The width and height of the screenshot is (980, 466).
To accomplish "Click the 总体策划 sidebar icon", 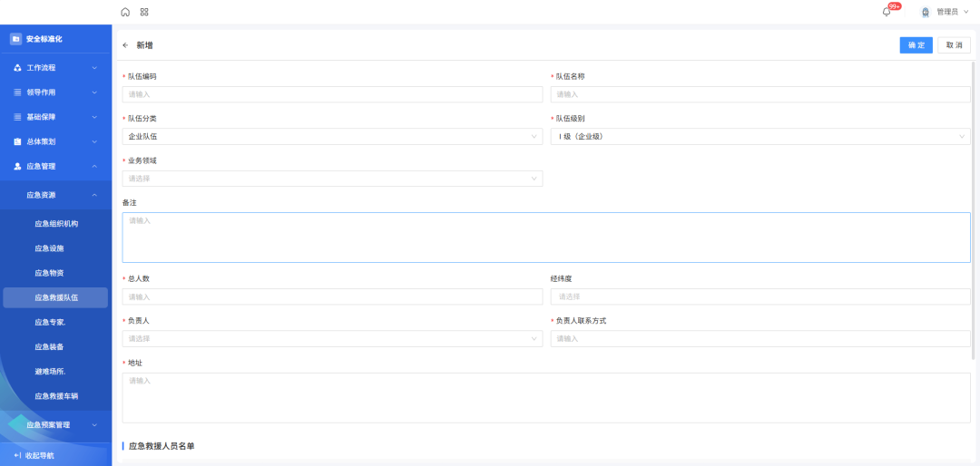I will pyautogui.click(x=17, y=141).
